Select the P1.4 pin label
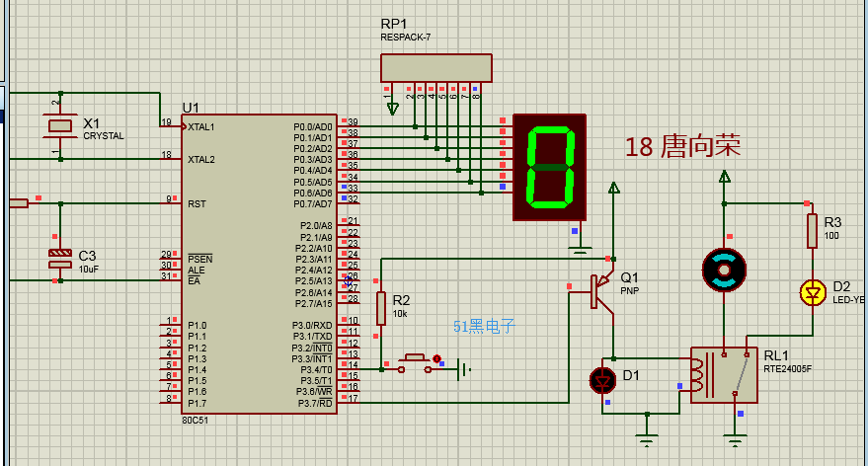This screenshot has width=868, height=466. [197, 369]
